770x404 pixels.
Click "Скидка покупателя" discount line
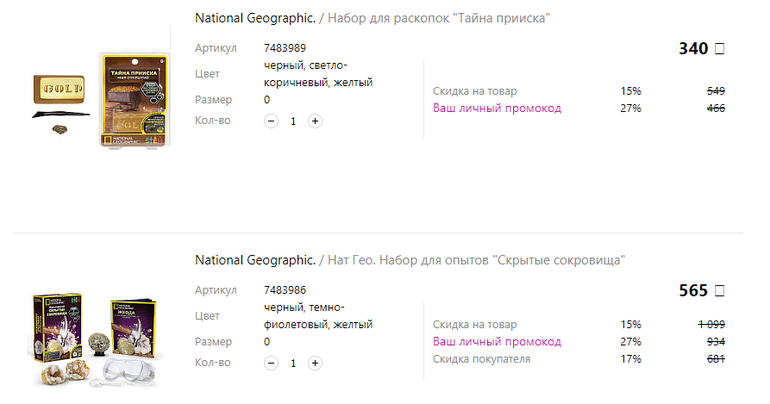[x=482, y=359]
